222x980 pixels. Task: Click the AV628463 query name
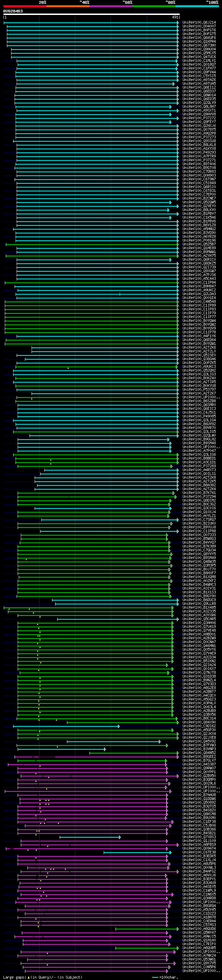[13, 11]
